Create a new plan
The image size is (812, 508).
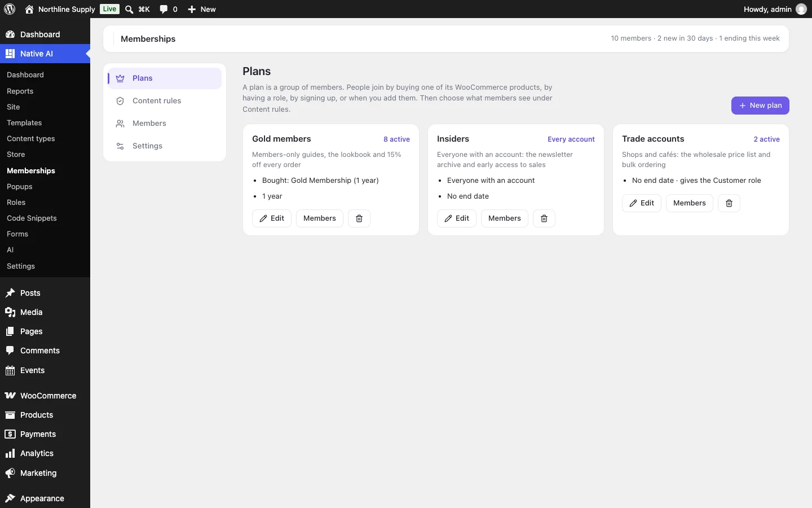760,106
